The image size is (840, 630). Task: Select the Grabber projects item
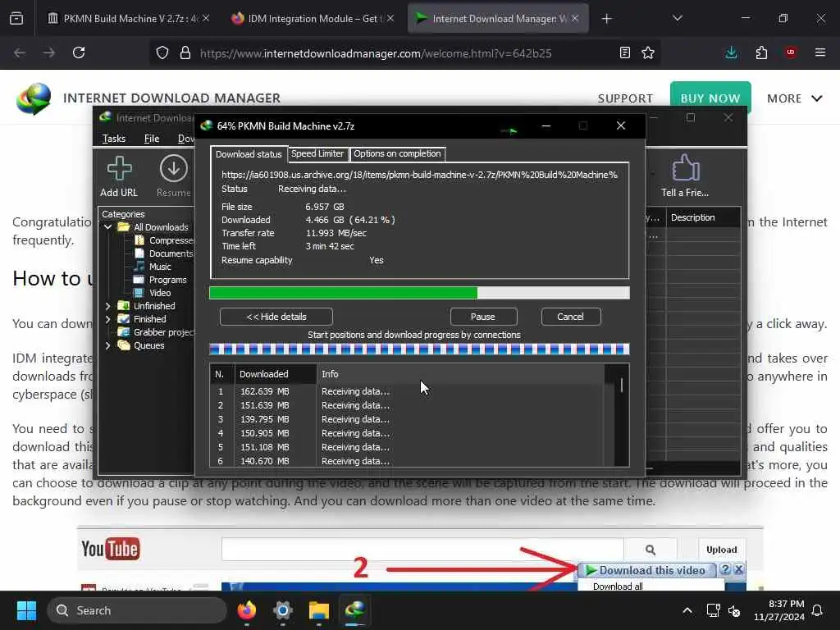pyautogui.click(x=157, y=332)
